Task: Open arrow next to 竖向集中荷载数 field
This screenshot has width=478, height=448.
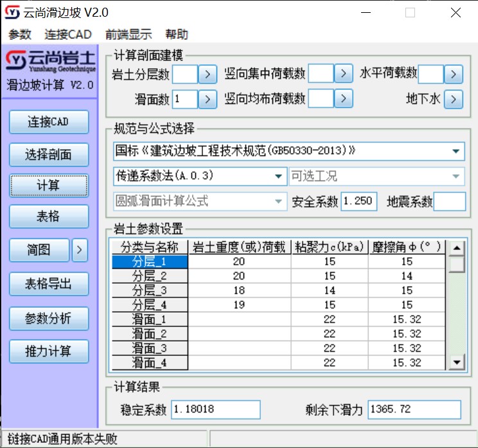Action: (x=343, y=73)
